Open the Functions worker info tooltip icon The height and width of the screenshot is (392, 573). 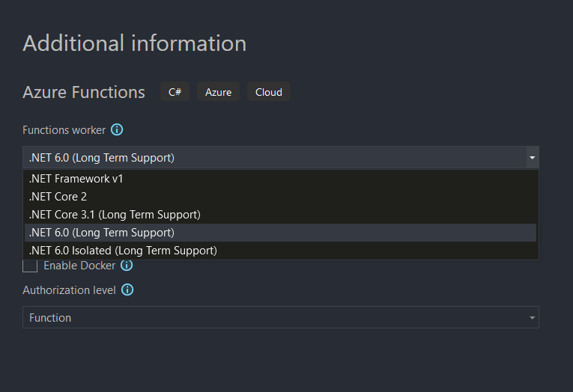coord(117,129)
